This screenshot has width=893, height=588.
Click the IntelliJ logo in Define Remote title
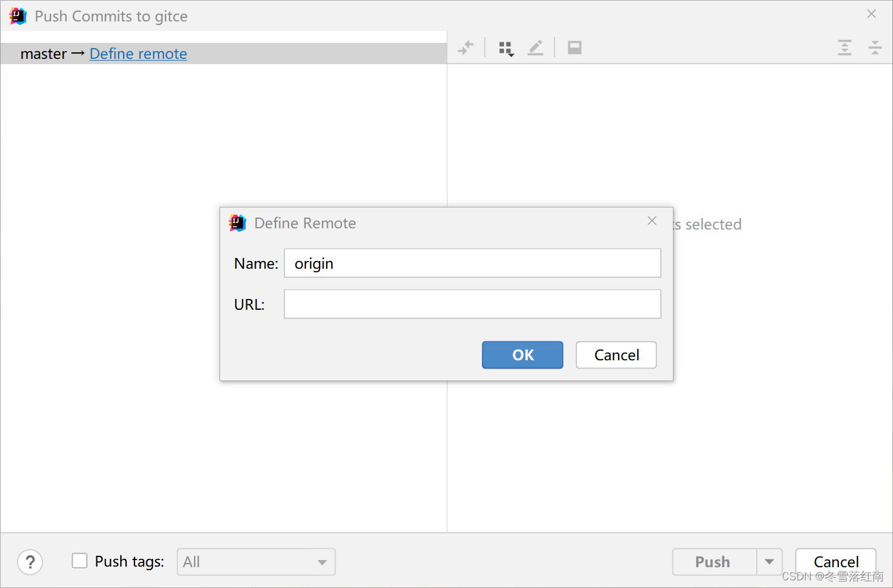(x=237, y=223)
